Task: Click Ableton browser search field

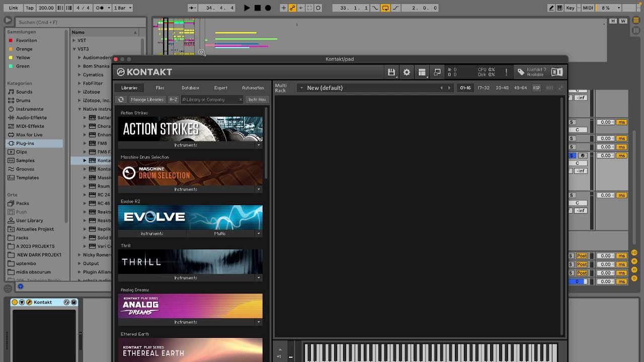Action: coord(79,22)
